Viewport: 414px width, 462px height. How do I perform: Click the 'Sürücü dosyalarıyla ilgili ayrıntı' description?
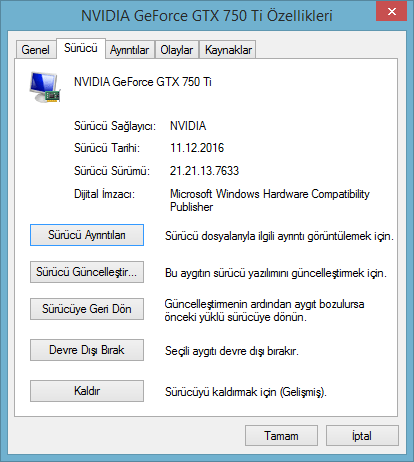(279, 236)
